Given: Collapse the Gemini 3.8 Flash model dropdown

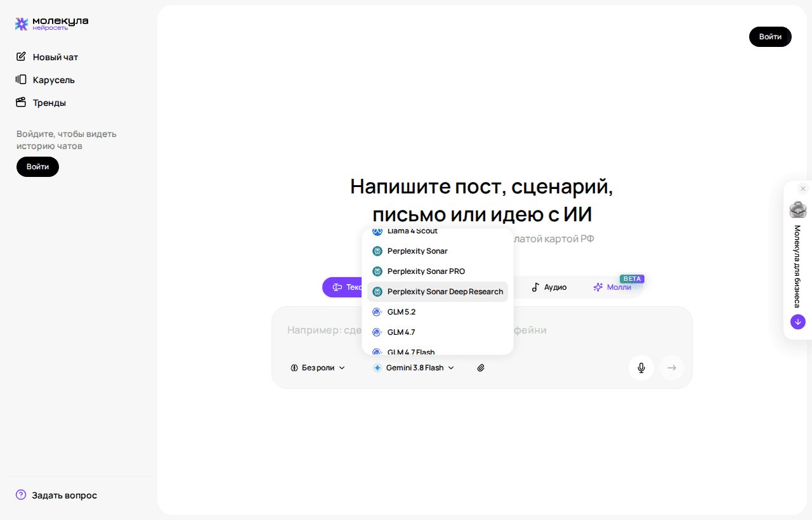Looking at the screenshot, I should 414,368.
